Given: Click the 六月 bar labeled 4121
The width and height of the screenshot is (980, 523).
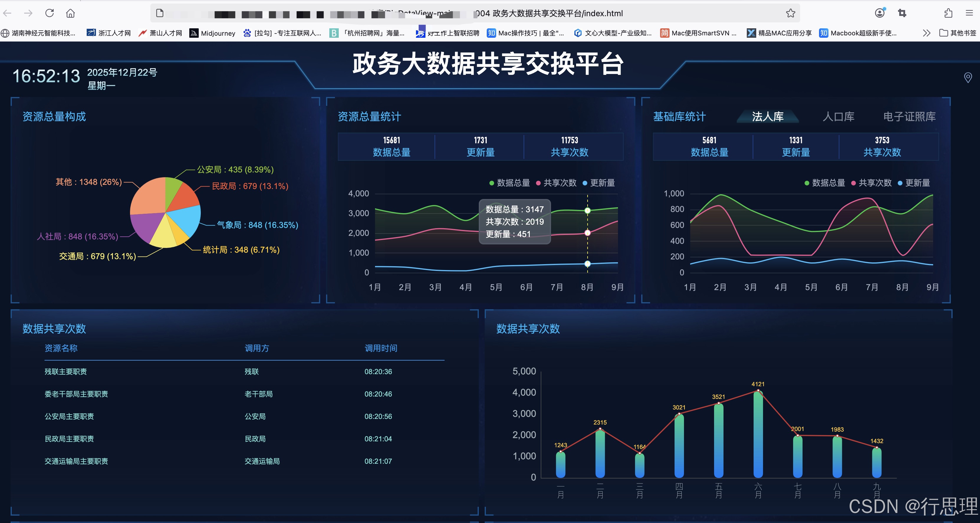Looking at the screenshot, I should coord(758,434).
